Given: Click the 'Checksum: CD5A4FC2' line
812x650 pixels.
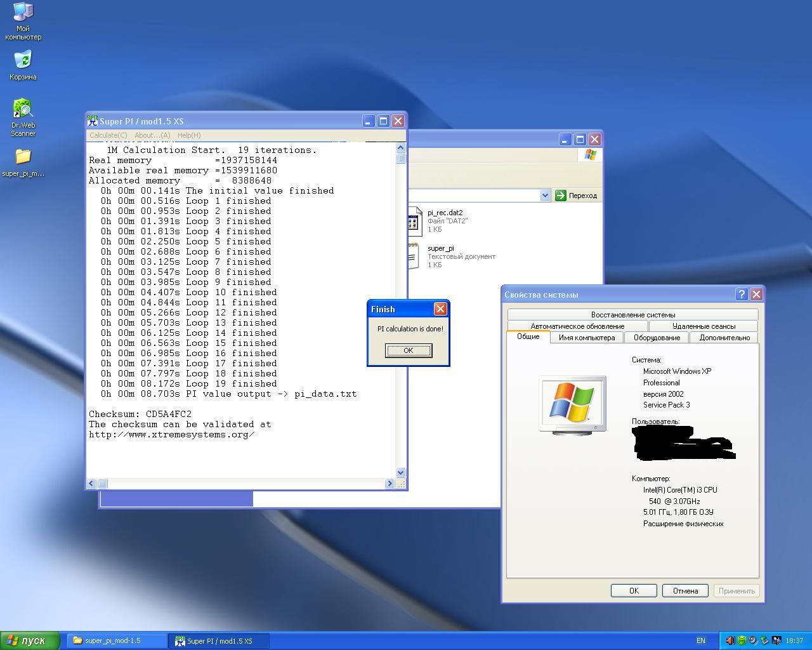Looking at the screenshot, I should [140, 414].
